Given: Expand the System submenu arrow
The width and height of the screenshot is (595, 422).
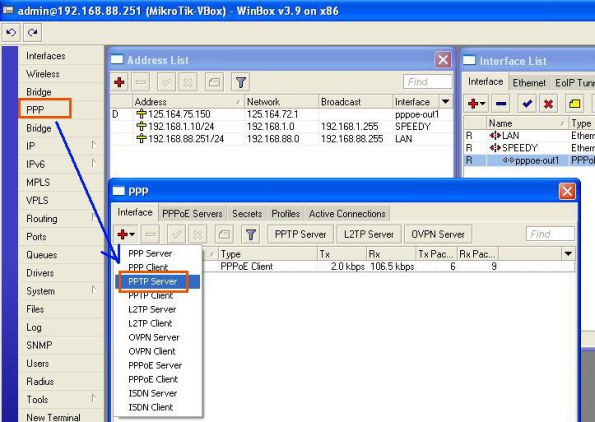Looking at the screenshot, I should [94, 290].
